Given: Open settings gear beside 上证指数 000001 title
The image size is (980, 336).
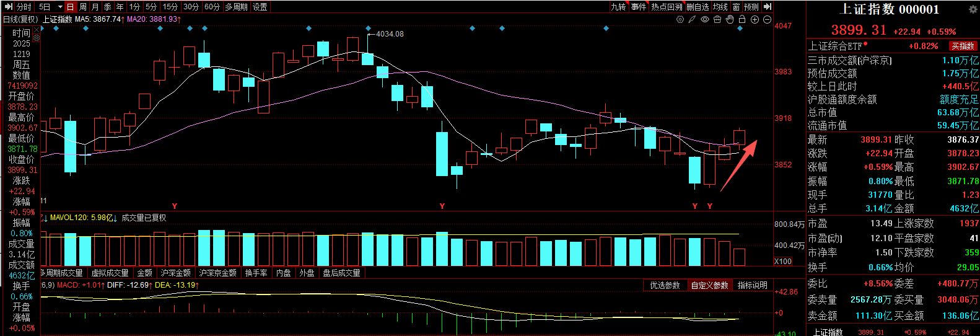Looking at the screenshot, I should (x=973, y=9).
